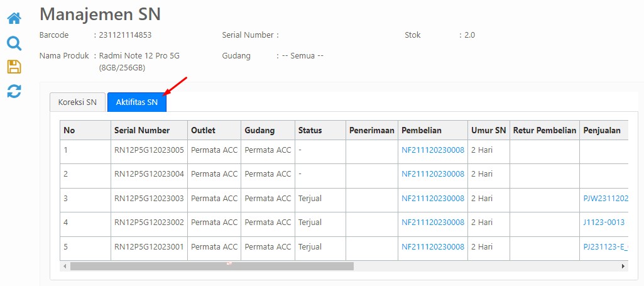Screen dimensions: 644x286
Task: Click the Umur SN column header
Action: point(489,130)
